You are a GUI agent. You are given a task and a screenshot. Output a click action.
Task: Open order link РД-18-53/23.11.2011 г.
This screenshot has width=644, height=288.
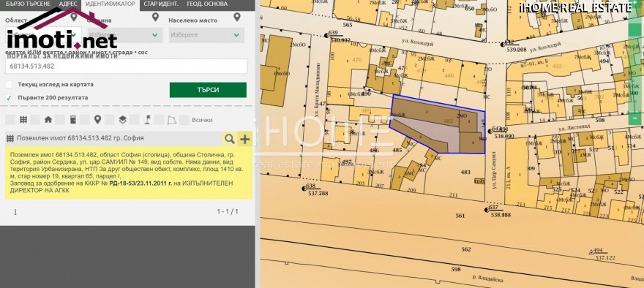[140, 183]
